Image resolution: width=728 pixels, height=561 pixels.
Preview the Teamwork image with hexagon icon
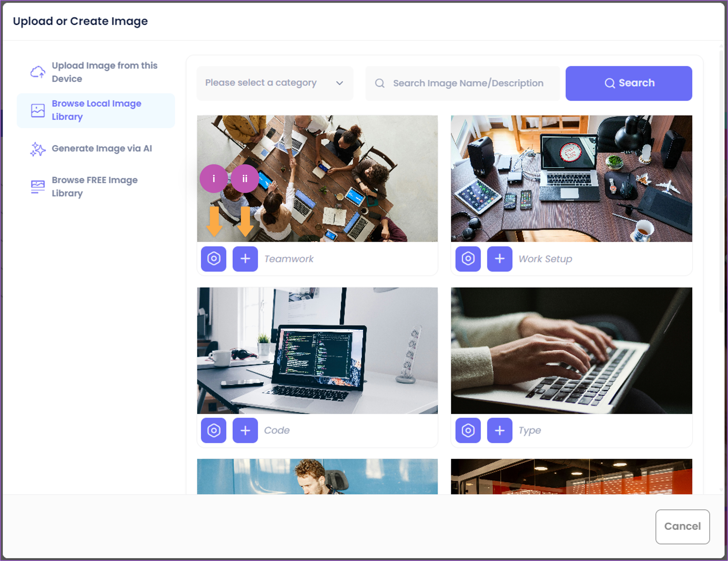pyautogui.click(x=214, y=259)
